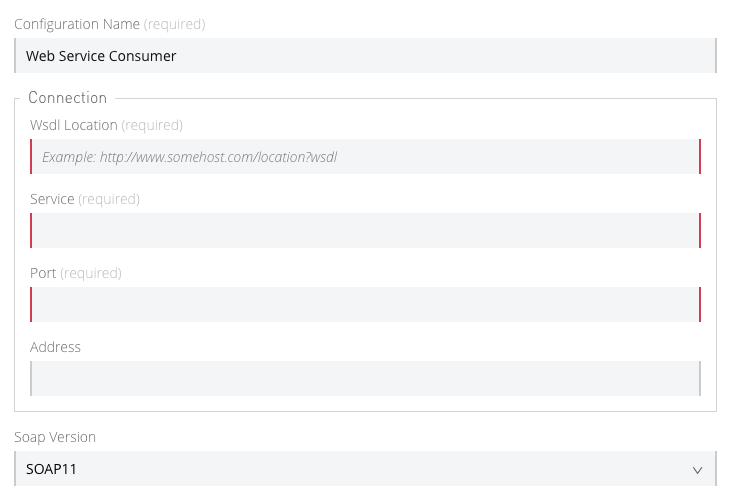Click the example URL placeholder text
The image size is (739, 504).
(x=189, y=157)
